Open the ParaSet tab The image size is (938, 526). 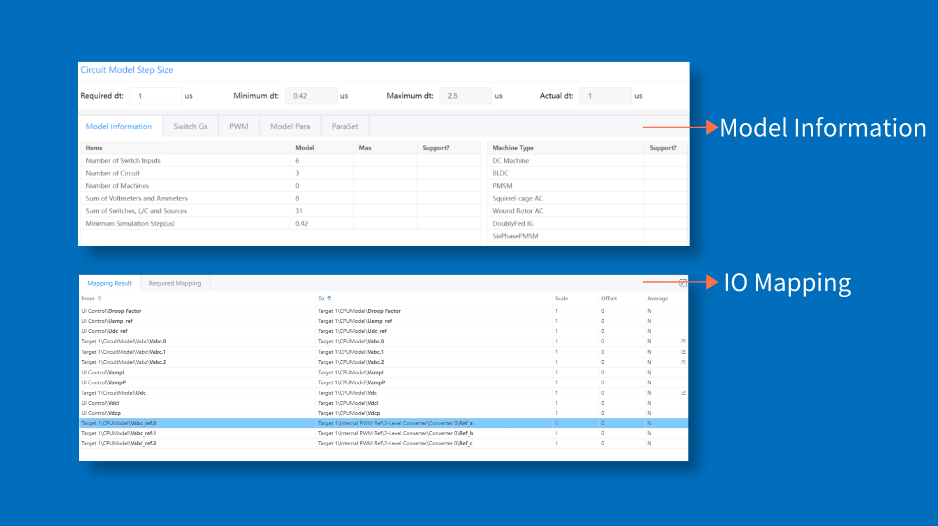pos(345,126)
